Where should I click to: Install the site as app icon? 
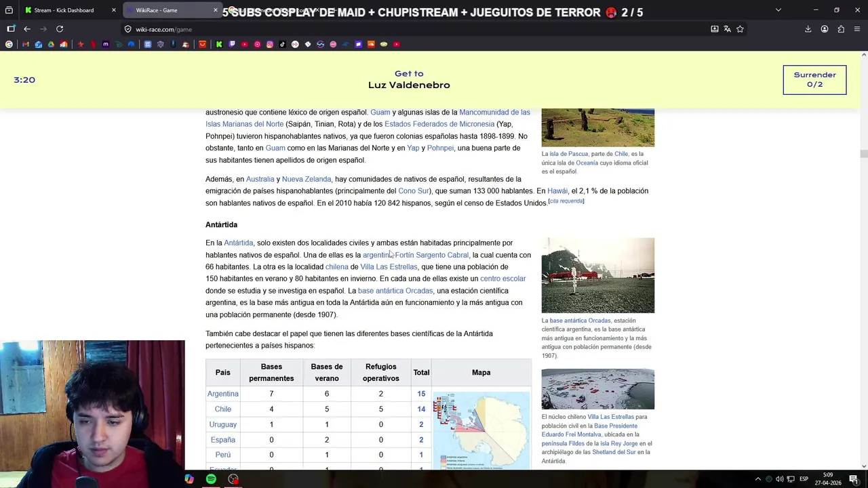click(x=714, y=29)
